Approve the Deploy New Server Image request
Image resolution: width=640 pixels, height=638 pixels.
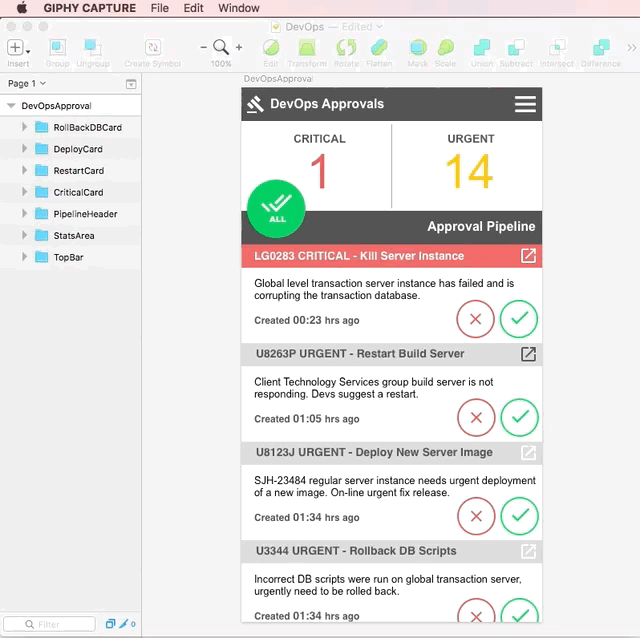coord(520,516)
